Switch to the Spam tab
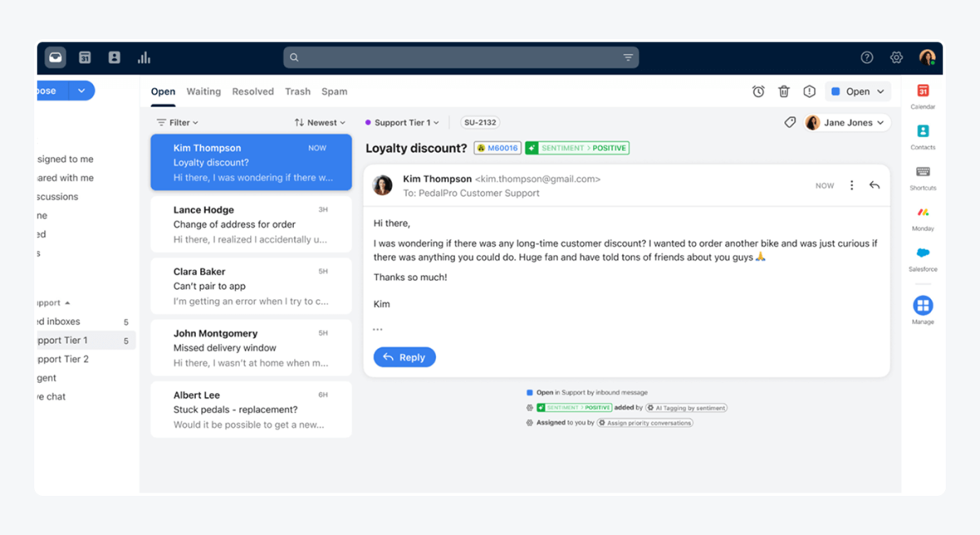 point(334,91)
